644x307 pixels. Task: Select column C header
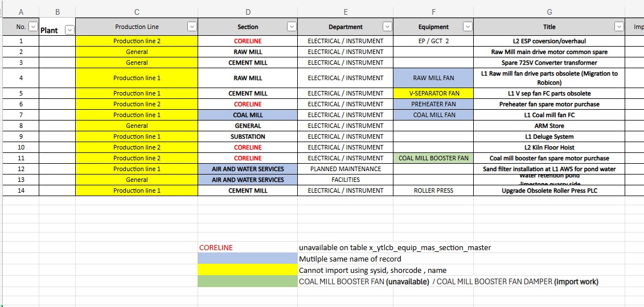(x=137, y=12)
